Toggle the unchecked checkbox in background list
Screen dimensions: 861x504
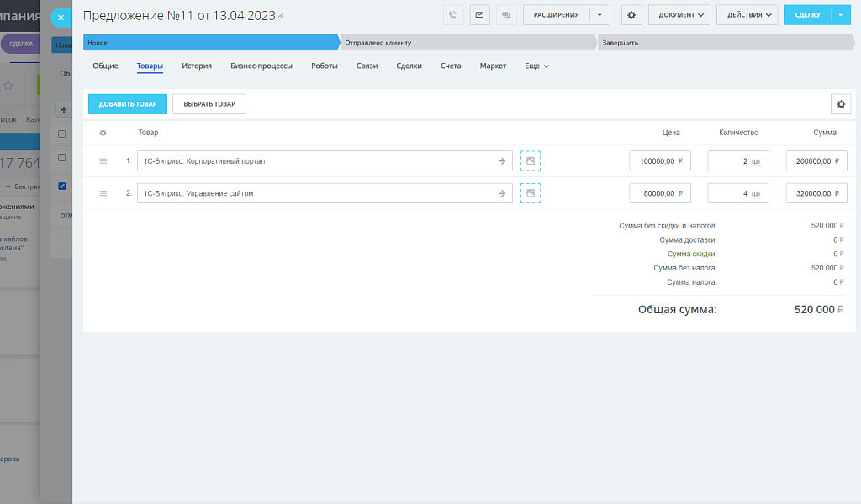click(x=62, y=158)
